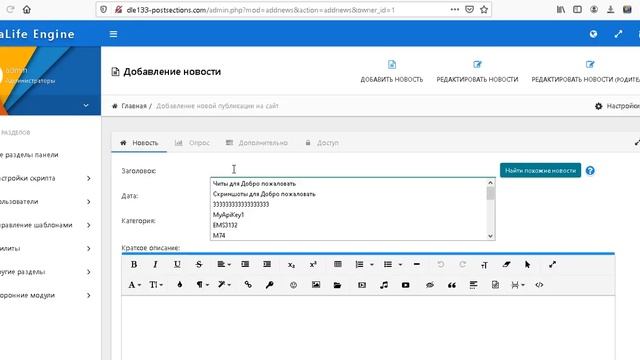This screenshot has height=360, width=640.
Task: Apply superscript formatting
Action: coord(313,264)
